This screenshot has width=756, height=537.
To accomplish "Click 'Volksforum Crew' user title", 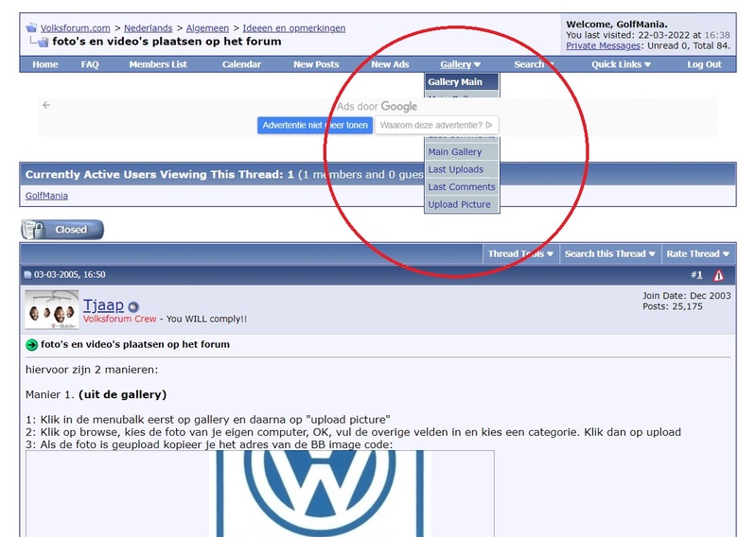I will coord(119,319).
